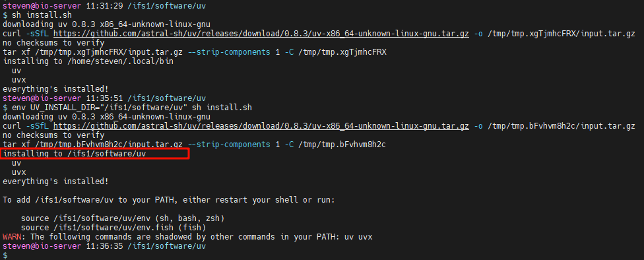Click the empty shell prompt on the last line
Screen dimensions: 644x260
tap(5, 255)
